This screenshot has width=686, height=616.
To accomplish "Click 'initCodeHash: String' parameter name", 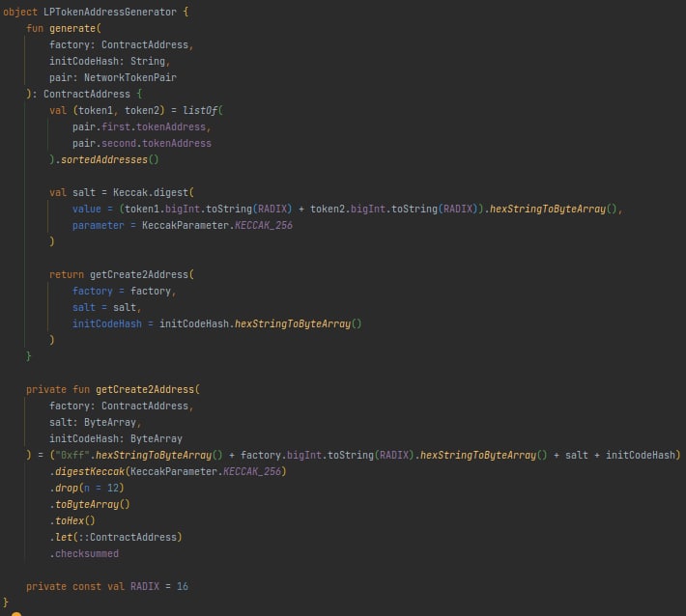I will point(83,61).
